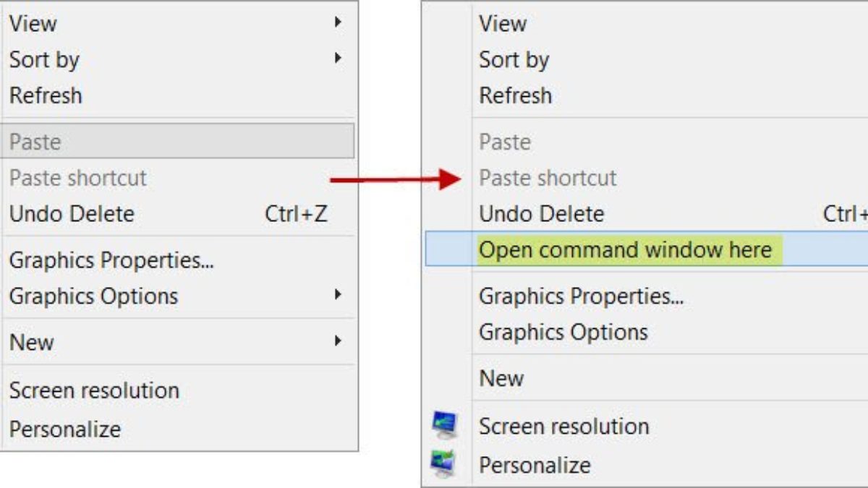Expand the View submenu arrow
868x488 pixels.
[338, 22]
